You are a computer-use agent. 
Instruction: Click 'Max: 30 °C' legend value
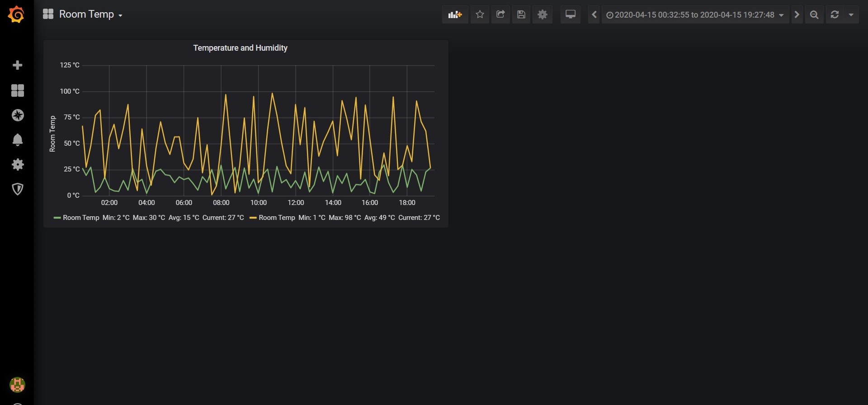click(149, 218)
